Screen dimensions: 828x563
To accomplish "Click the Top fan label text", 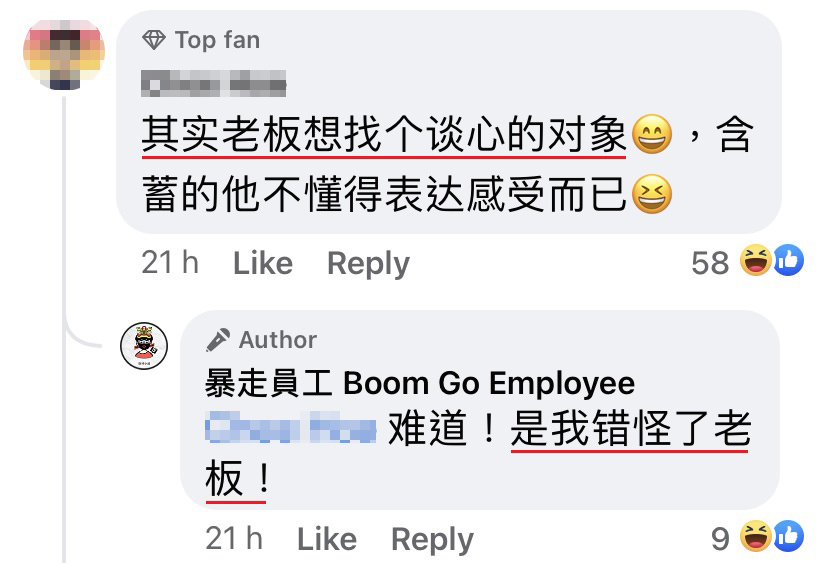I will (x=218, y=41).
